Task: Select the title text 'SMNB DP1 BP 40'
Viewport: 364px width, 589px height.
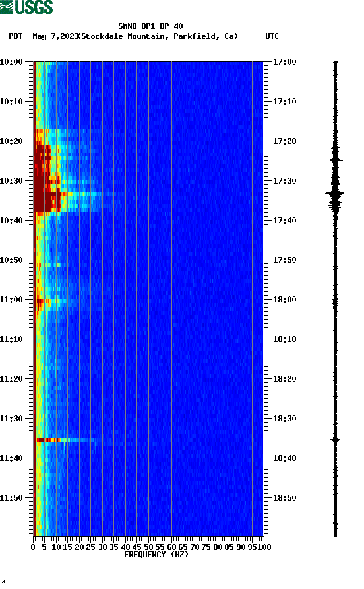Action: coord(150,26)
